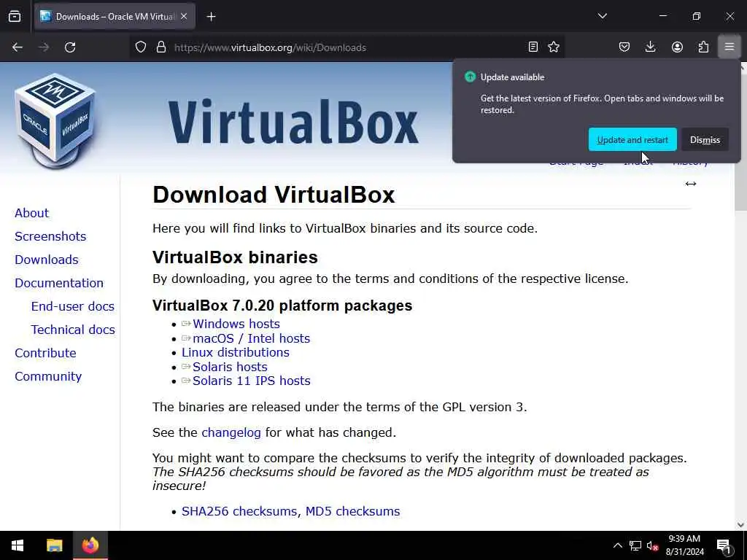Download the Windows hosts package
Viewport: 747px width, 560px height.
(236, 324)
